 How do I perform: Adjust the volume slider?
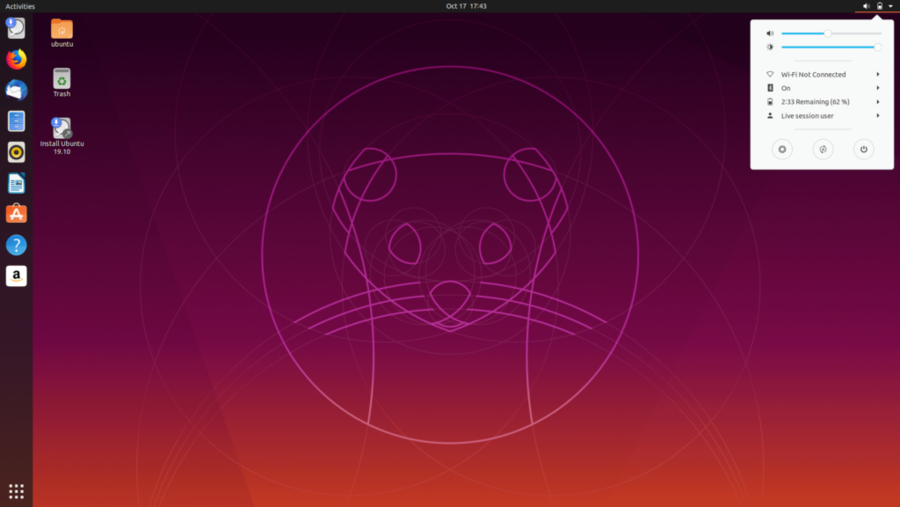coord(831,33)
